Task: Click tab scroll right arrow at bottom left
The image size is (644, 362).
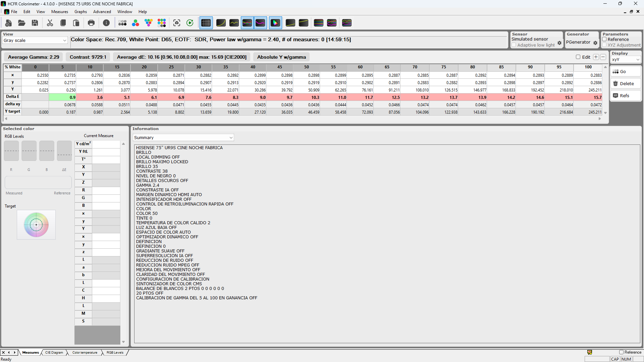Action: point(14,353)
